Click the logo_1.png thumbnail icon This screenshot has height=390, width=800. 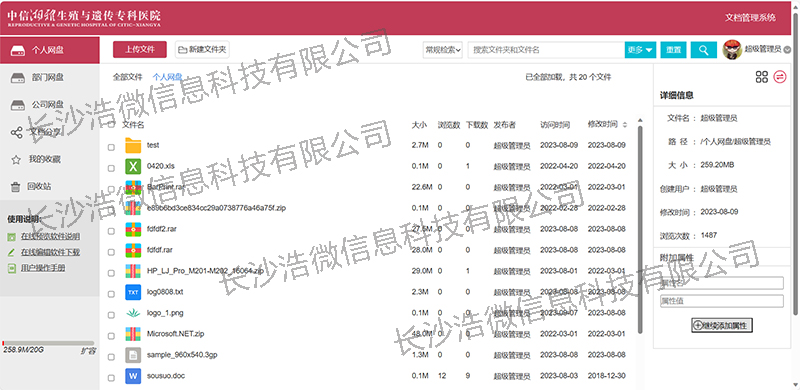click(133, 313)
